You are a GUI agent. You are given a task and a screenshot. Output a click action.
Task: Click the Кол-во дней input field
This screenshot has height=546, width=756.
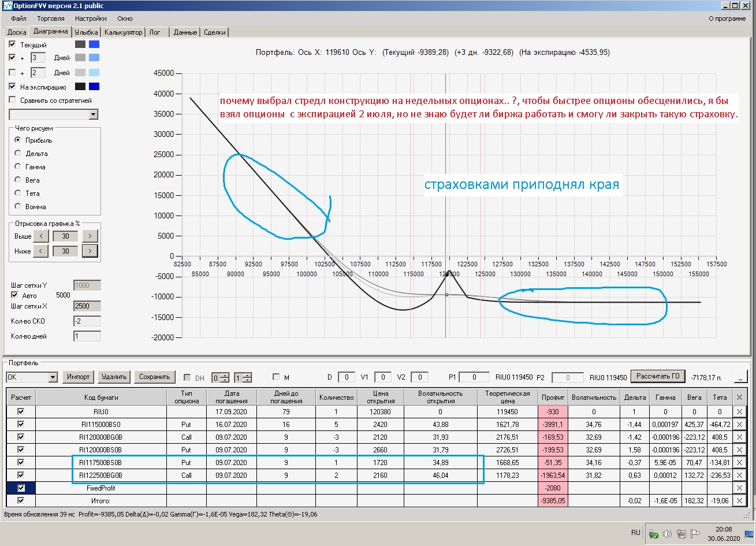point(87,336)
